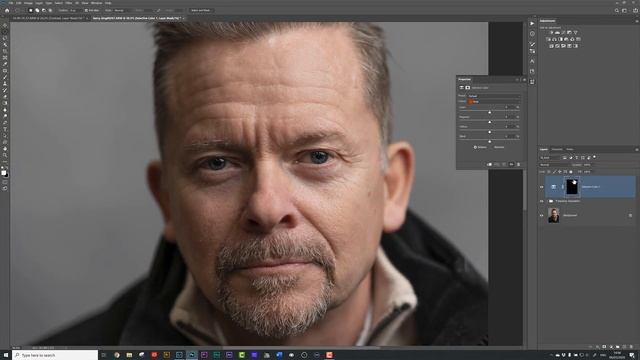Hide the Frequency Separation group

(x=542, y=201)
